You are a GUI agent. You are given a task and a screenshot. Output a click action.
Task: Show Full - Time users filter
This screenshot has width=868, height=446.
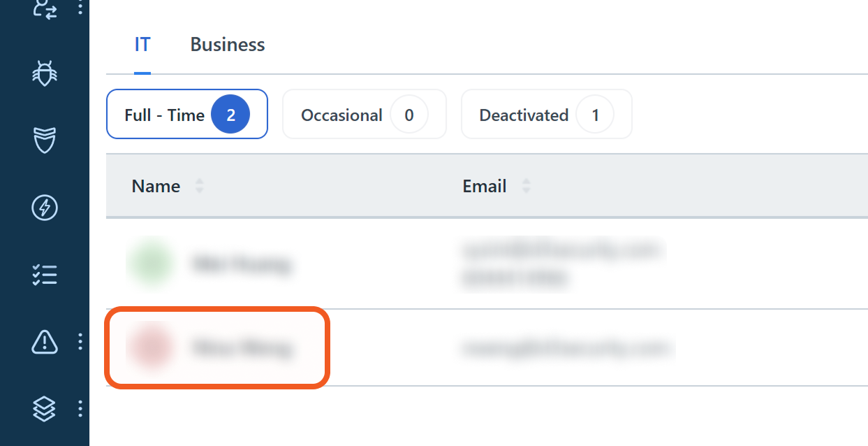click(186, 114)
